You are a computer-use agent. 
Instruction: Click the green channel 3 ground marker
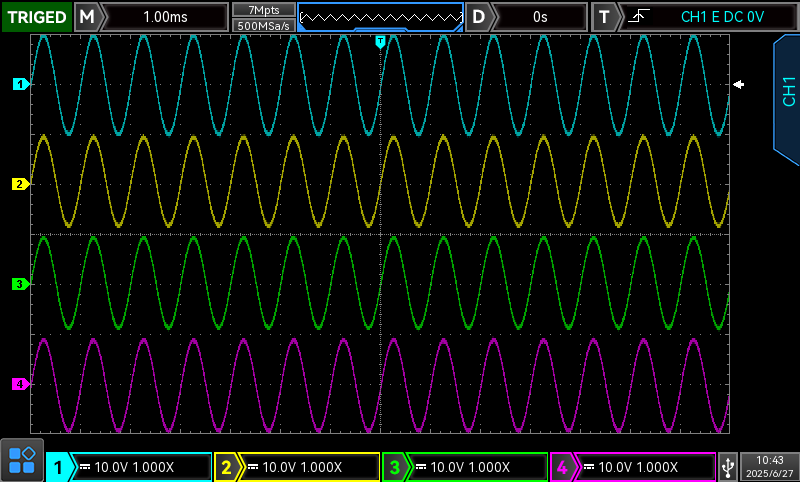click(18, 284)
